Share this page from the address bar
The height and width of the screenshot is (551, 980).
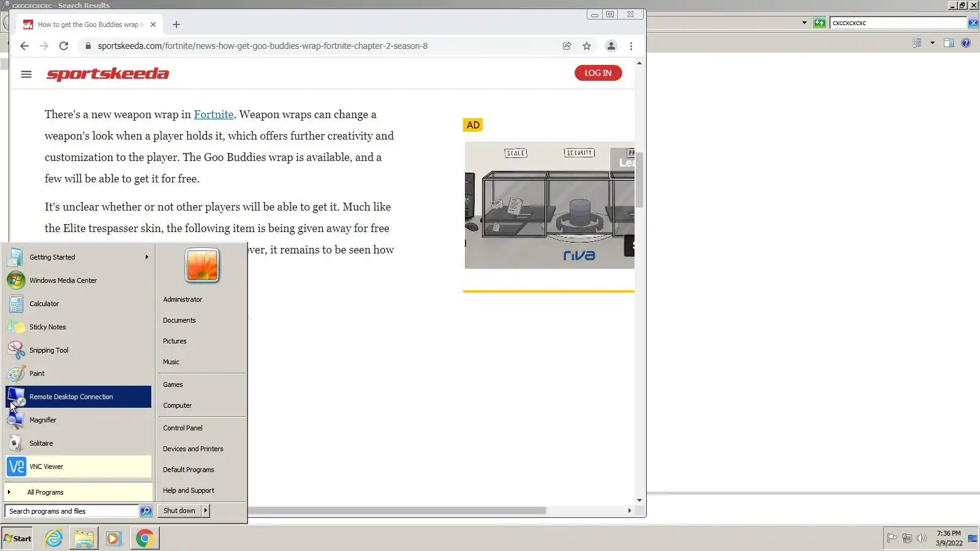tap(567, 46)
